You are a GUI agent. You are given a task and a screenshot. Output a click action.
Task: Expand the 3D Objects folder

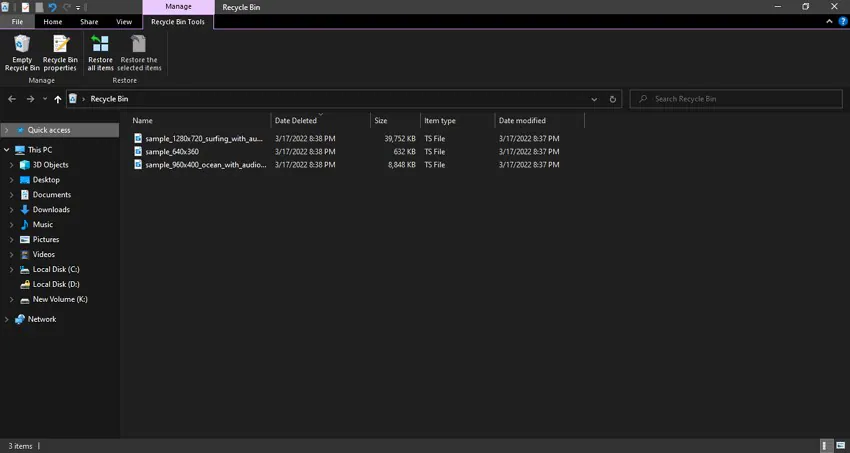coord(11,165)
